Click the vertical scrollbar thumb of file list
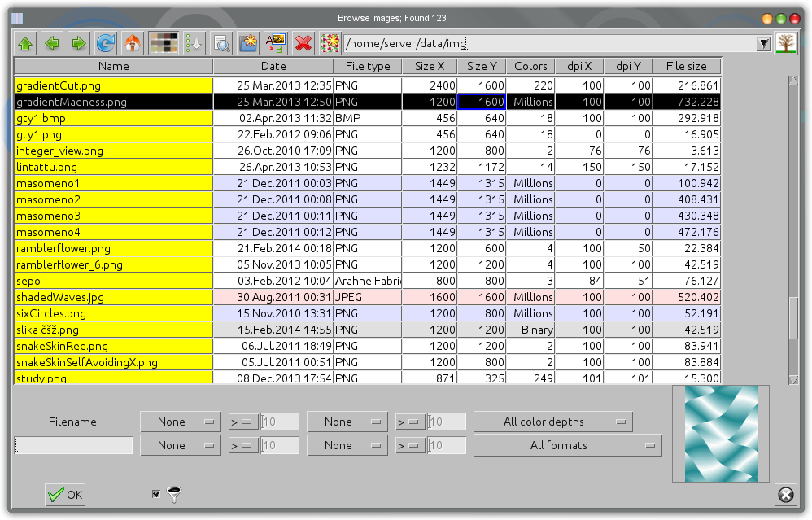Screen dimensions: 812x520 793,318
